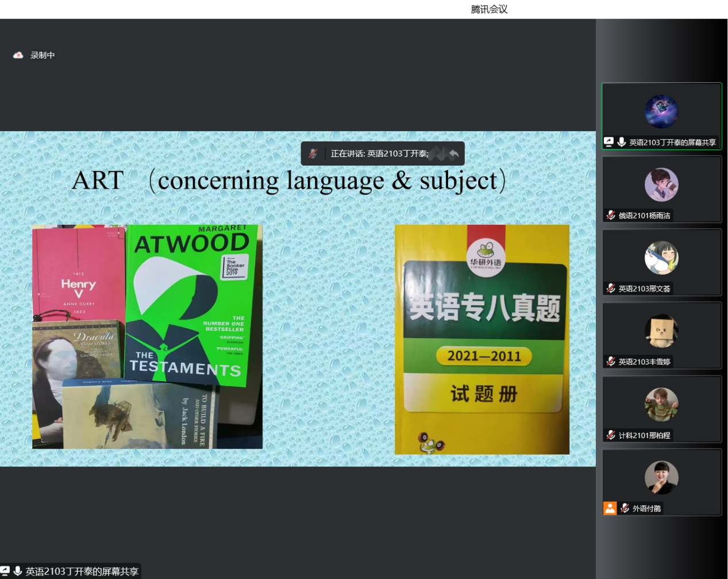Select 外语付鹏 participant avatar
728x579 pixels.
pos(661,477)
